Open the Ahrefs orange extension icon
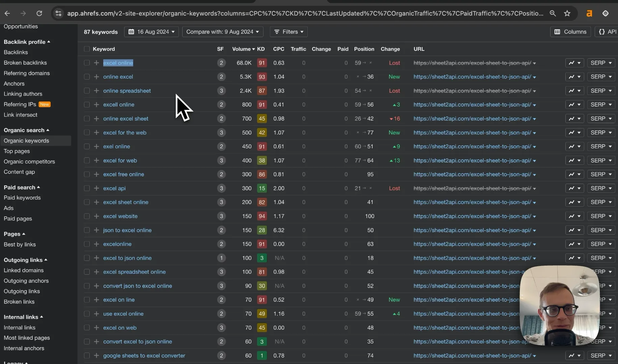 [589, 13]
